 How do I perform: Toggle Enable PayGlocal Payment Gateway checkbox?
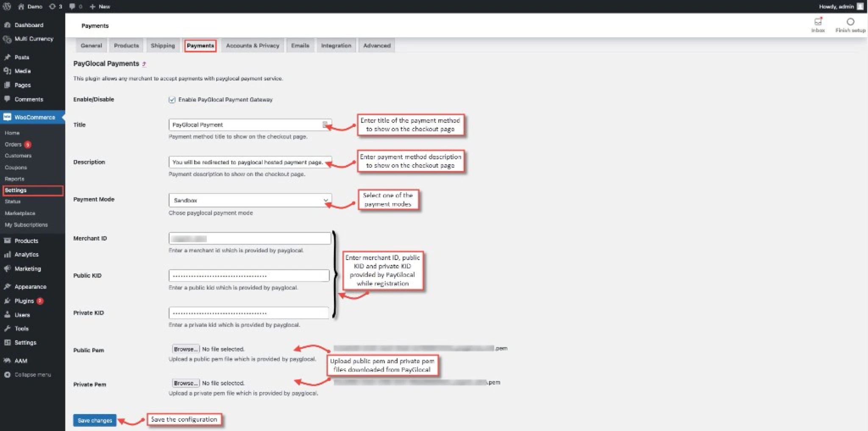pos(172,100)
